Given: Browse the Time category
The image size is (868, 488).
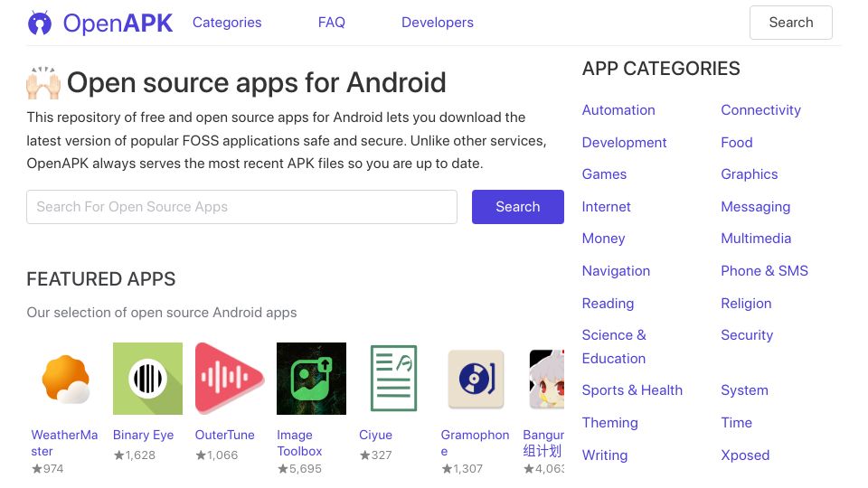Looking at the screenshot, I should pos(736,423).
